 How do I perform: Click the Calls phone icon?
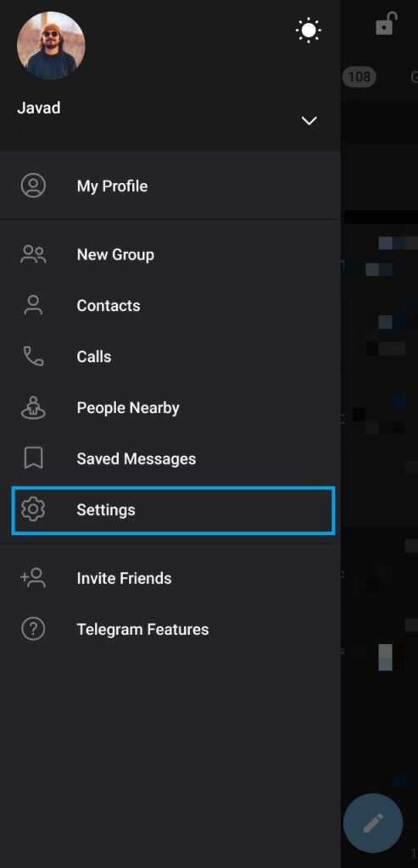tap(33, 357)
